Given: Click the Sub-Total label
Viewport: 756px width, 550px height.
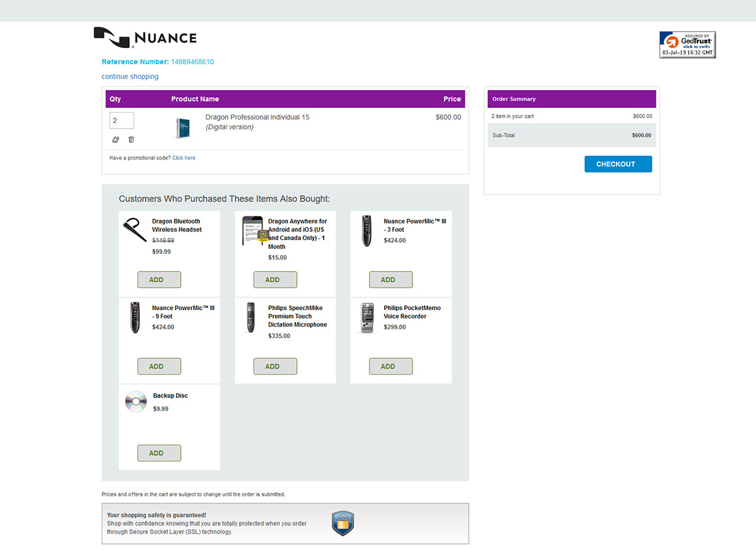Looking at the screenshot, I should point(503,135).
